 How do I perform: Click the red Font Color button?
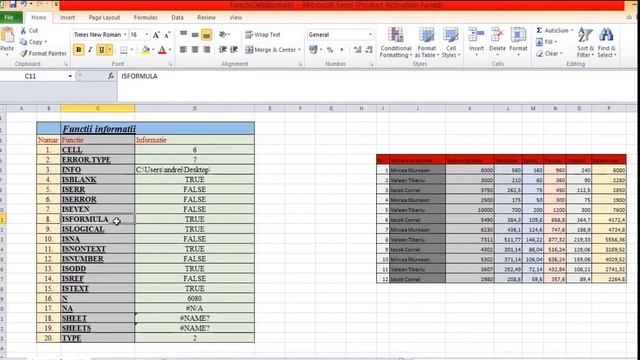(162, 50)
